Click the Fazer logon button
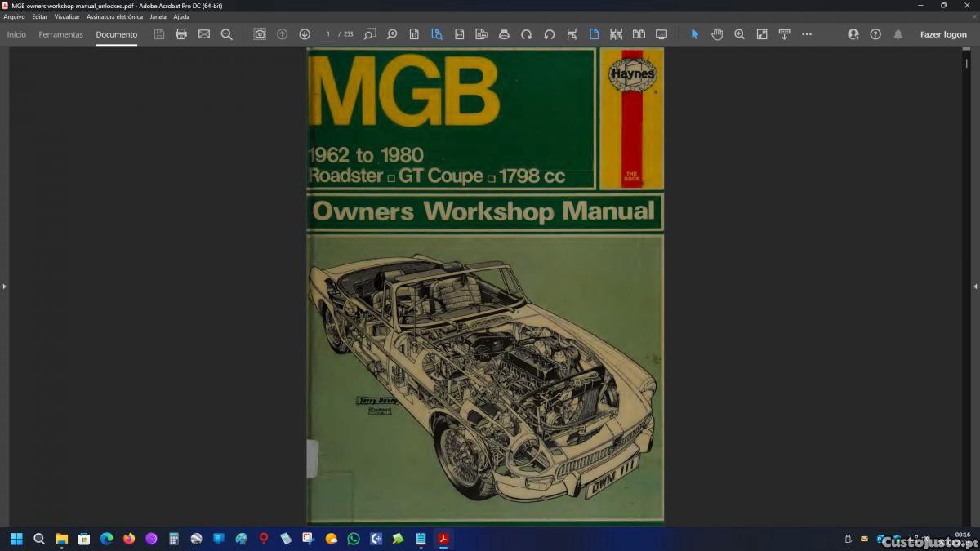The width and height of the screenshot is (980, 551). tap(943, 34)
